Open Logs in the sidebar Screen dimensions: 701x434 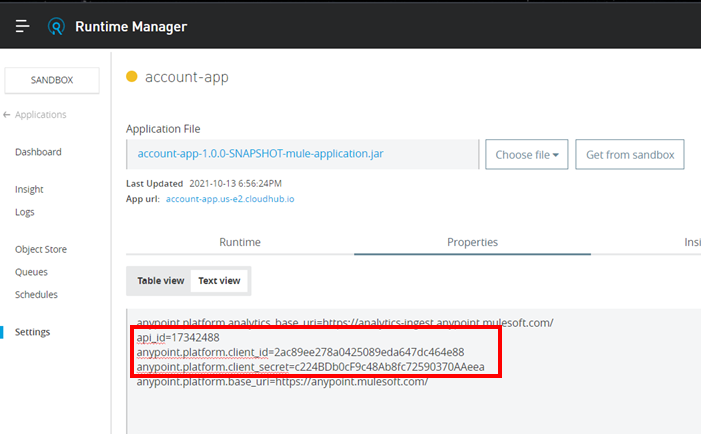coord(25,212)
